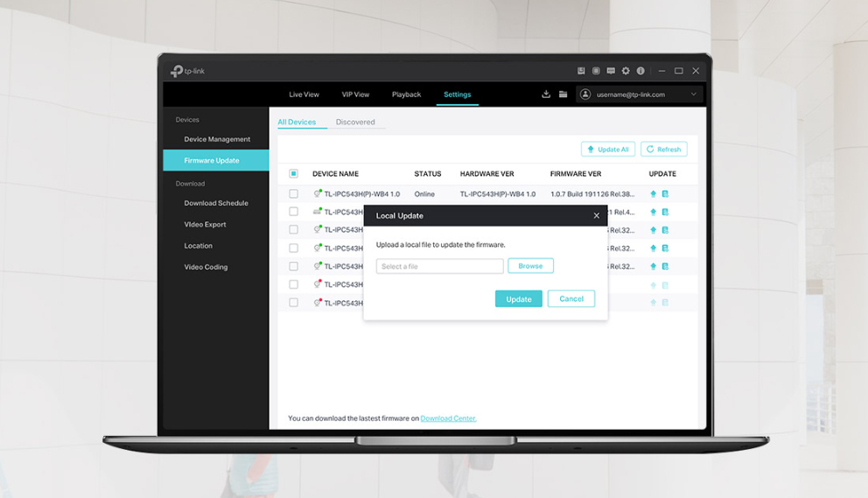The image size is (868, 498).
Task: Click the STATUS column header
Action: click(428, 174)
